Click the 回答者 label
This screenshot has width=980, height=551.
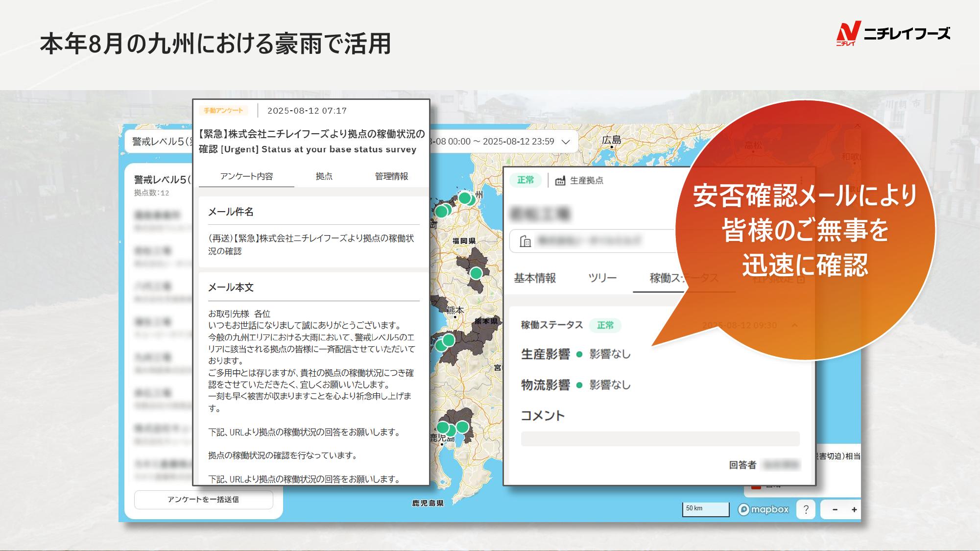click(742, 465)
